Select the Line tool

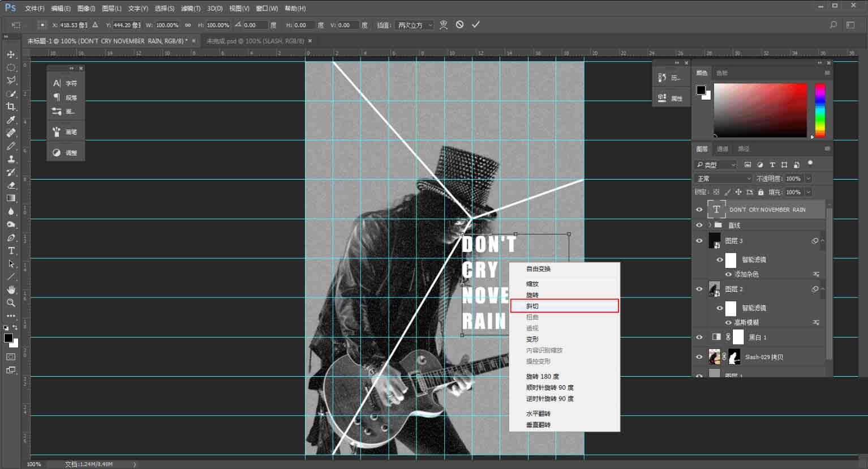pyautogui.click(x=11, y=277)
